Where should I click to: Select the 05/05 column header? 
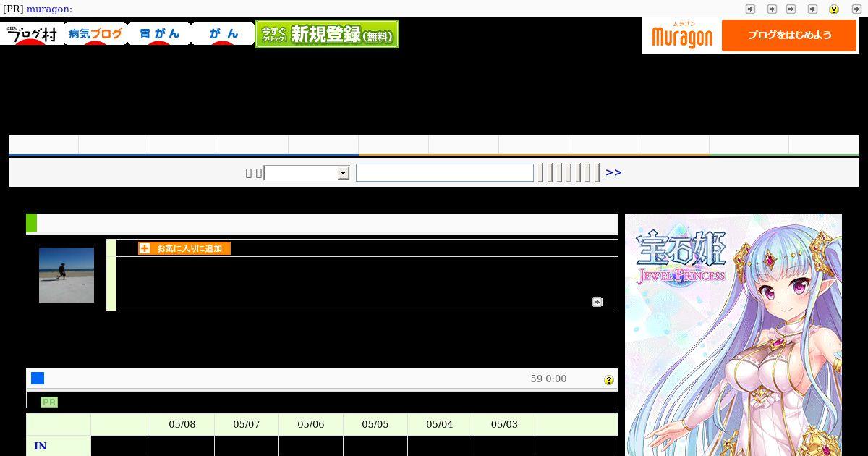click(x=375, y=424)
